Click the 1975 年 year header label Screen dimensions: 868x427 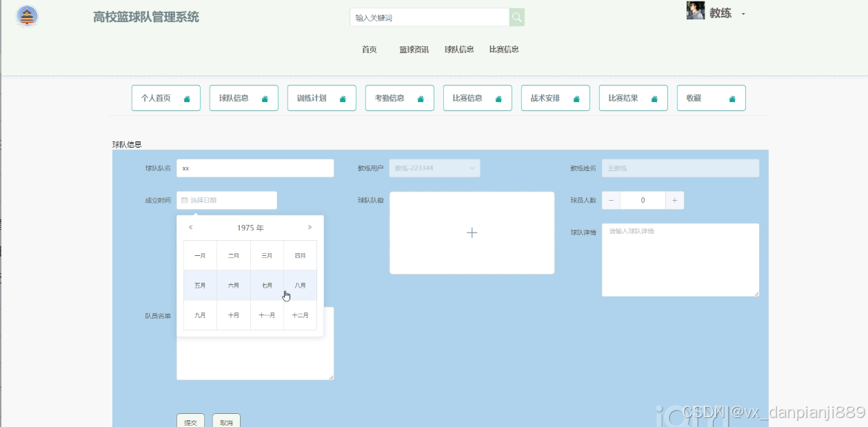tap(250, 228)
